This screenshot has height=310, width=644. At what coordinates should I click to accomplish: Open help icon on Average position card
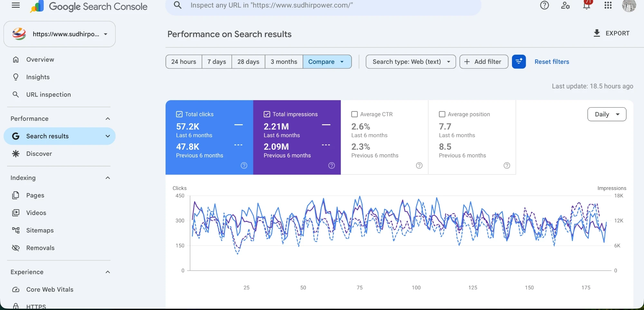tap(507, 165)
